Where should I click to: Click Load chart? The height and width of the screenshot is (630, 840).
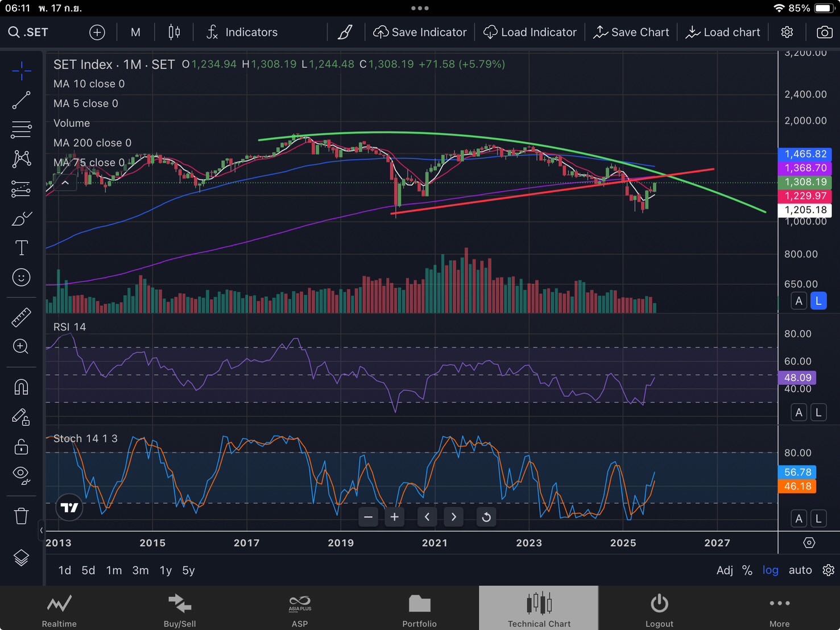click(x=723, y=32)
